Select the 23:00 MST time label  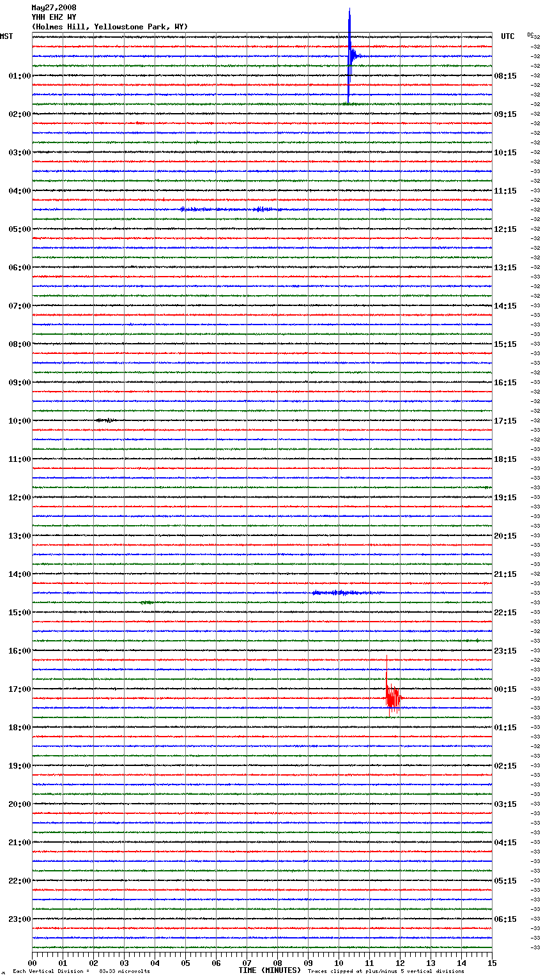tap(20, 919)
